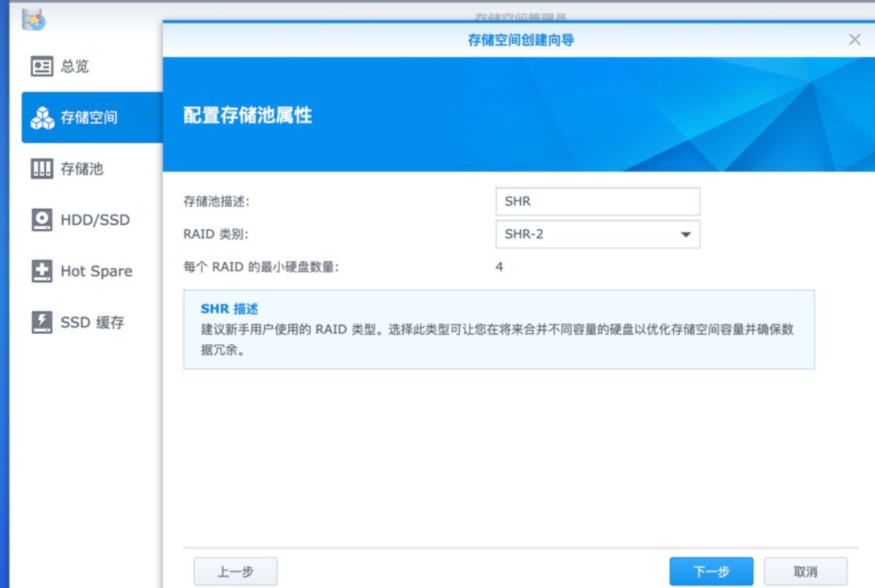Screen dimensions: 875x588
Task: Click the 每个 RAID 的最小硬盘数量 label
Action: [260, 267]
